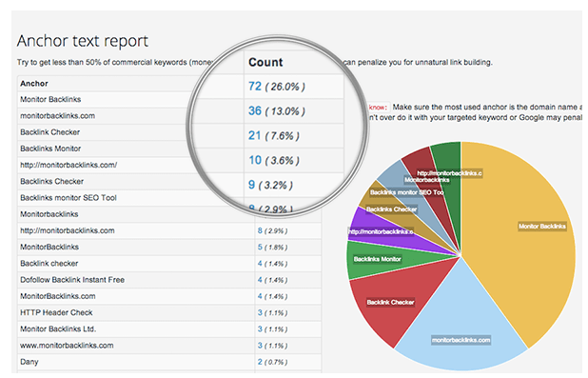Click the Backlinks Checker pie chart label

tap(391, 209)
